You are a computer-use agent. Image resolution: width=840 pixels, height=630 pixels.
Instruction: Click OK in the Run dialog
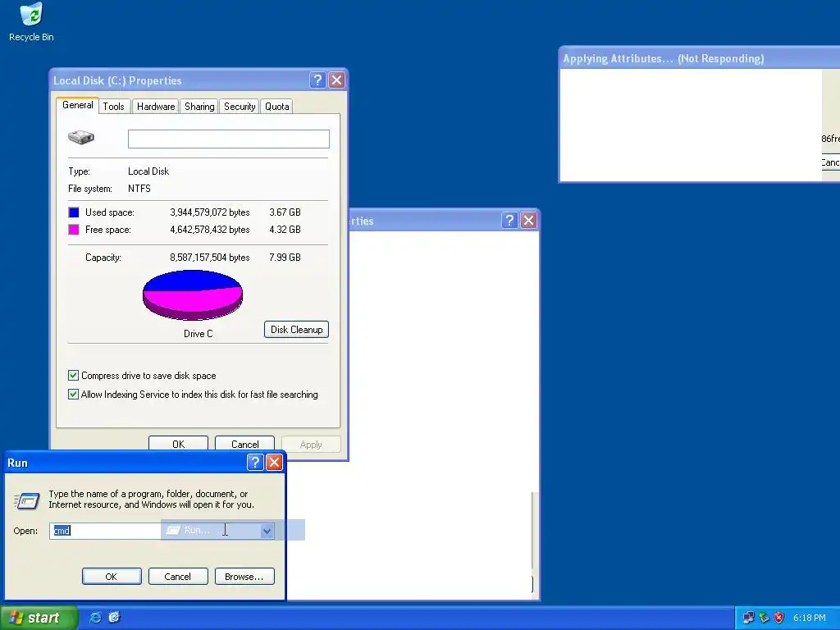(112, 577)
